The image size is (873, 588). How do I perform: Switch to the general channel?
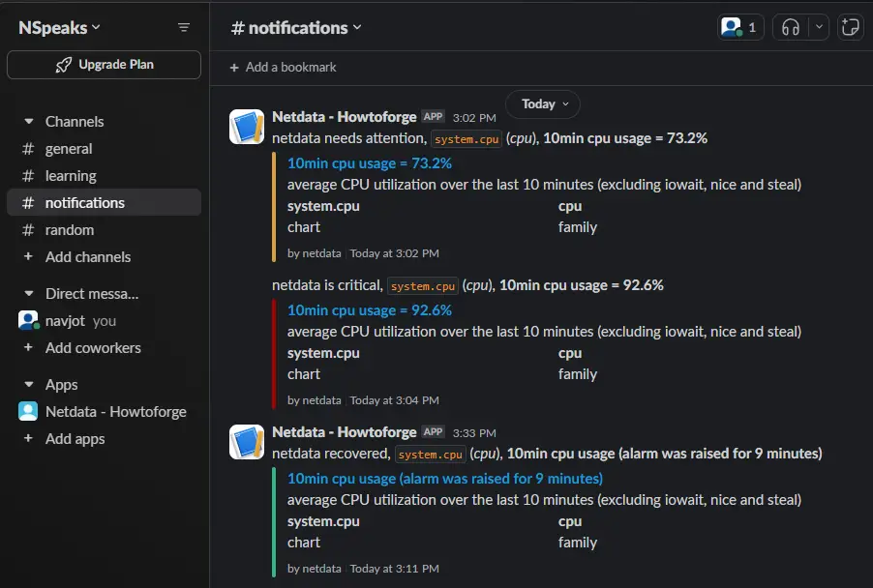pyautogui.click(x=68, y=148)
